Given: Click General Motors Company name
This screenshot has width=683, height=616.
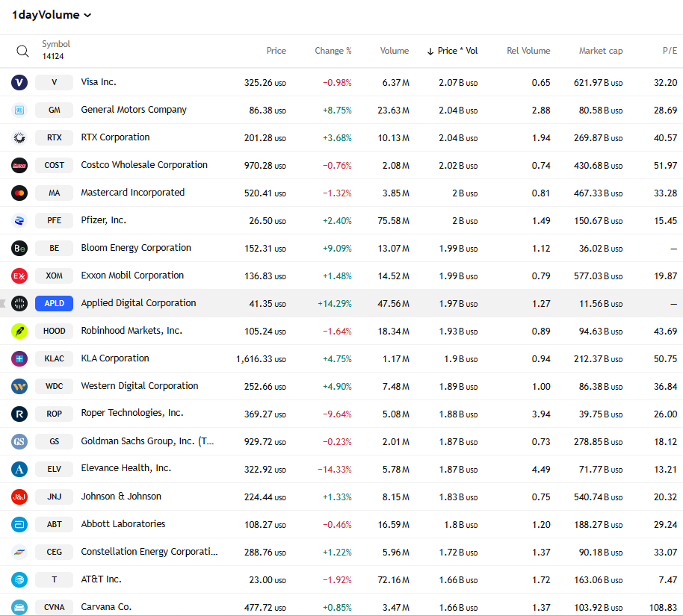Looking at the screenshot, I should [134, 110].
